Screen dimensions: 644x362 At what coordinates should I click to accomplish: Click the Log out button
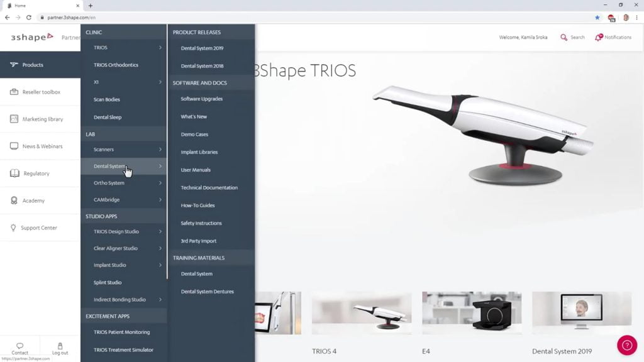coord(60,349)
